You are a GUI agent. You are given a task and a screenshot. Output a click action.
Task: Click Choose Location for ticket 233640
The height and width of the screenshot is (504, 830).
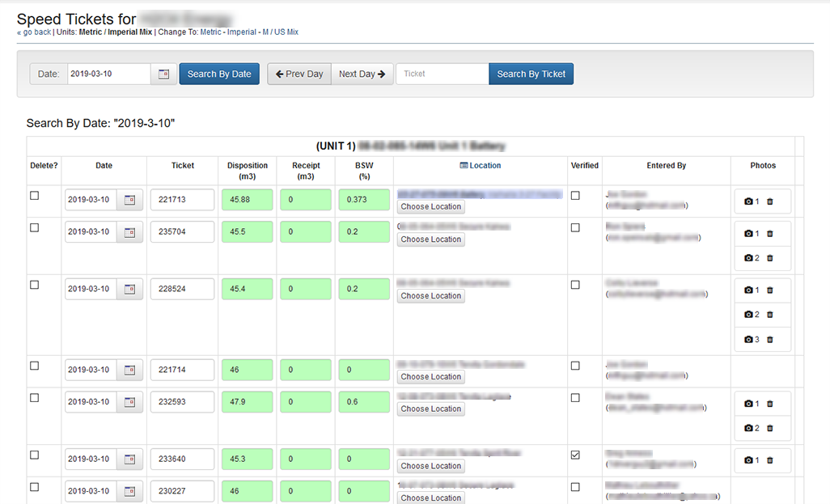point(431,466)
